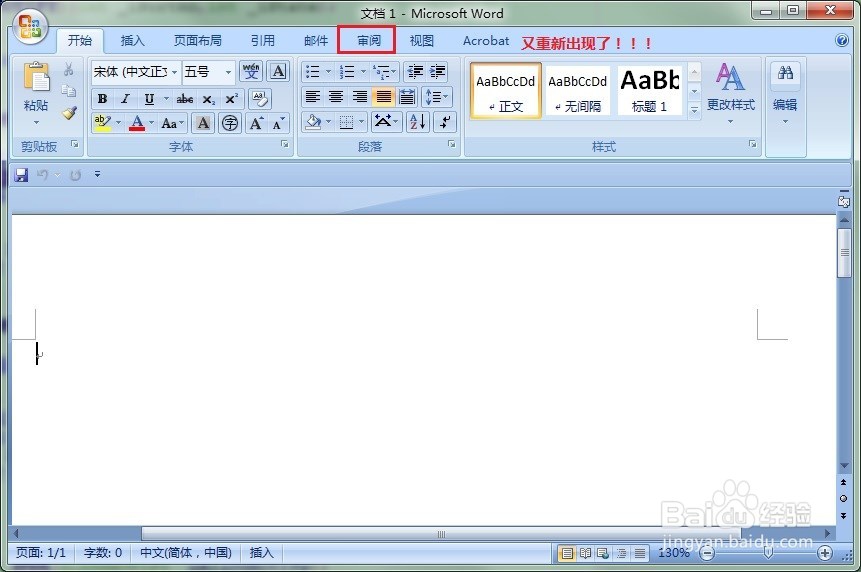Click the Paste clipboard icon
The height and width of the screenshot is (572, 861).
click(x=36, y=77)
